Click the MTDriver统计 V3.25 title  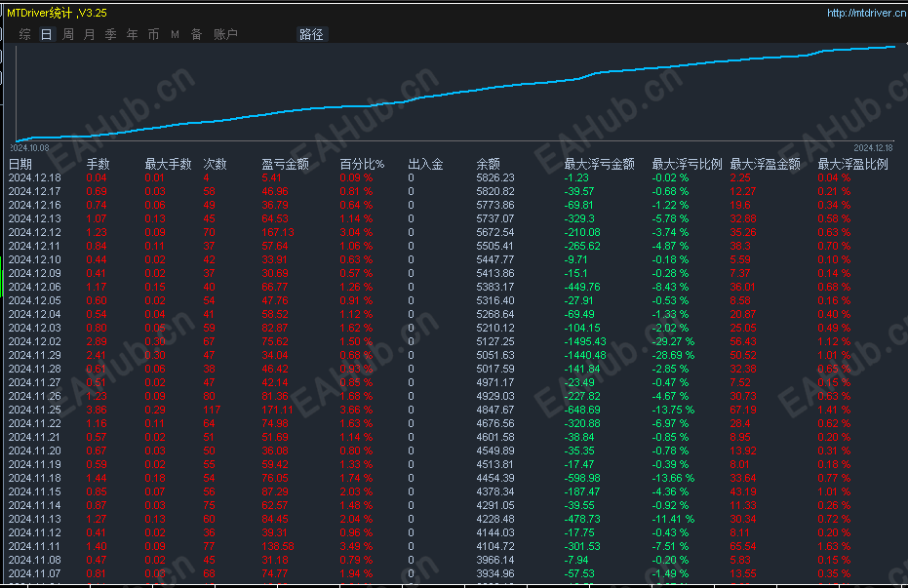click(x=57, y=13)
